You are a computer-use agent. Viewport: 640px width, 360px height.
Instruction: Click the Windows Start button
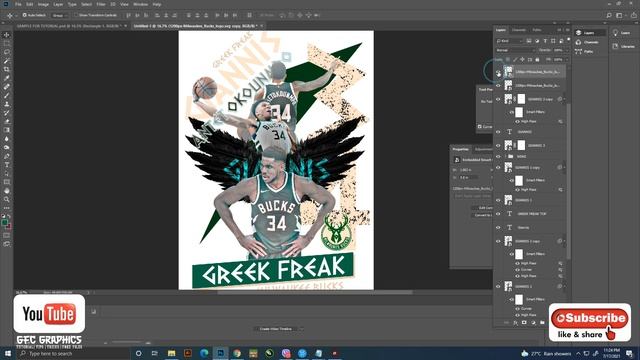[x=7, y=353]
